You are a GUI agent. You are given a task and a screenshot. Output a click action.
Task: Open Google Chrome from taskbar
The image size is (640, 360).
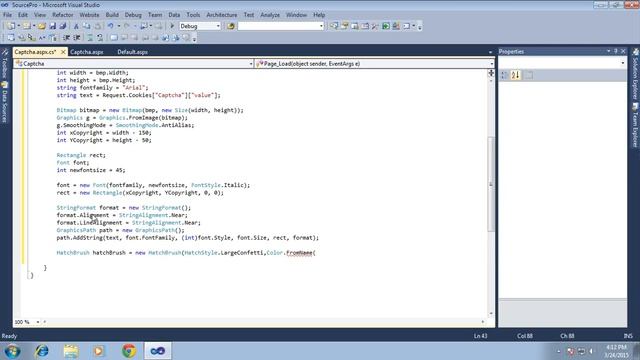point(129,351)
